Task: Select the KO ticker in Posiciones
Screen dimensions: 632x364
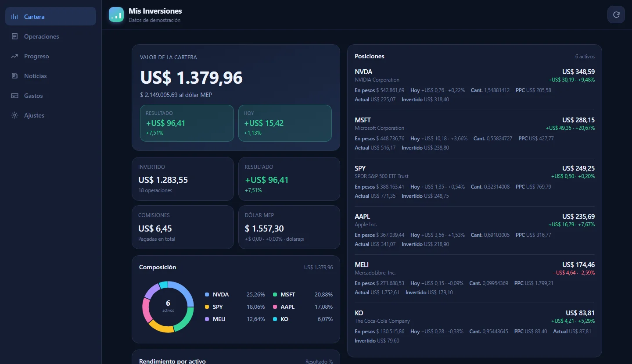Action: point(359,313)
